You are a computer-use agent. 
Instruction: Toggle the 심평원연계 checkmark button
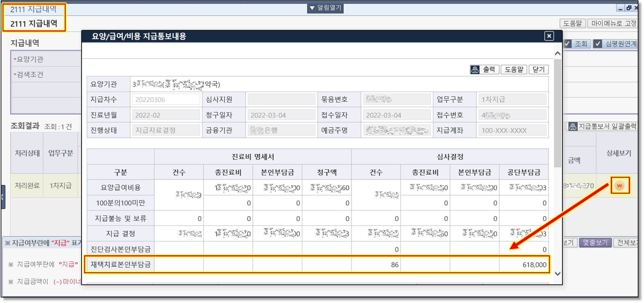click(598, 44)
